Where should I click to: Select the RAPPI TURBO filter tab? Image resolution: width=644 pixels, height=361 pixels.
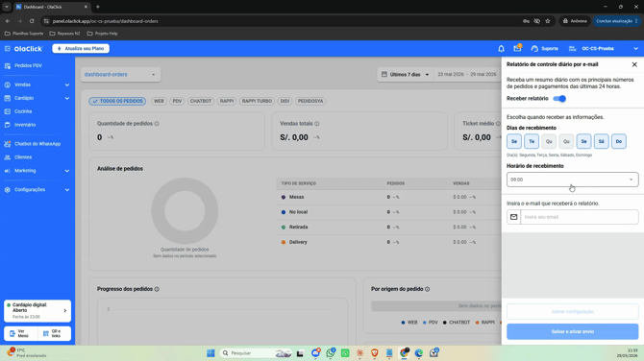pos(257,101)
